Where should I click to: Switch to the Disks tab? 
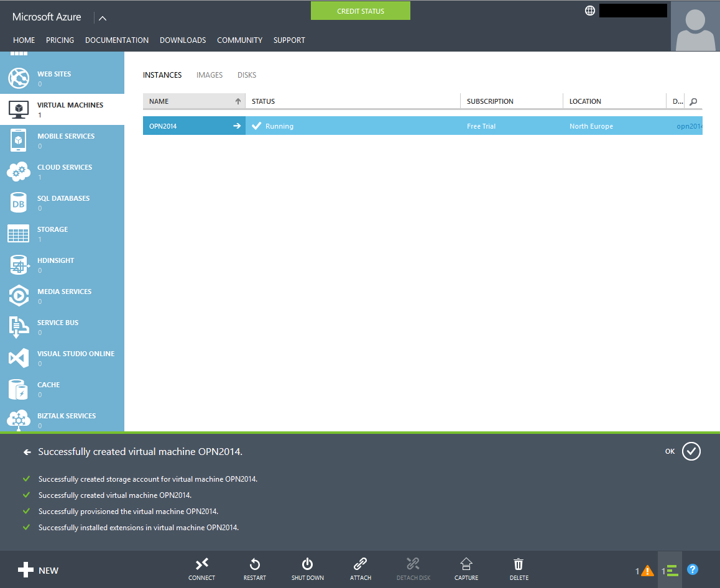tap(247, 75)
